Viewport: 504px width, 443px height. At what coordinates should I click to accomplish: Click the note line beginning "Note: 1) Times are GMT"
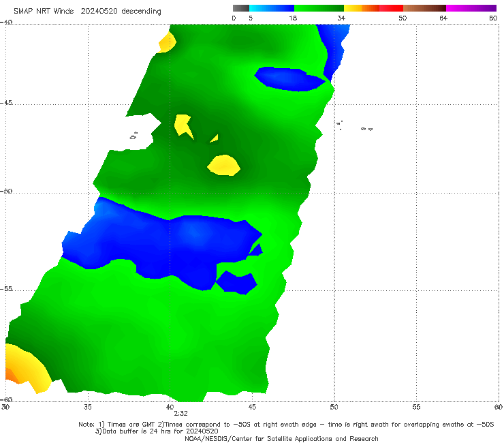(286, 425)
